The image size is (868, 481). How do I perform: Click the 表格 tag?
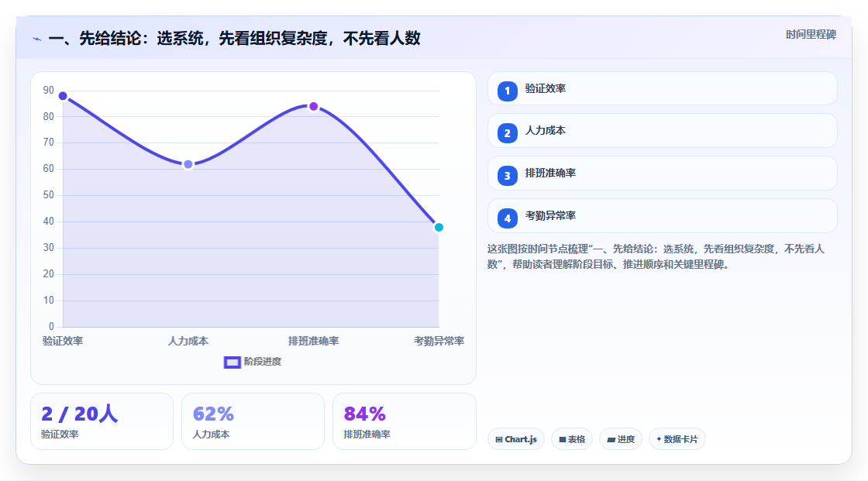pos(572,439)
